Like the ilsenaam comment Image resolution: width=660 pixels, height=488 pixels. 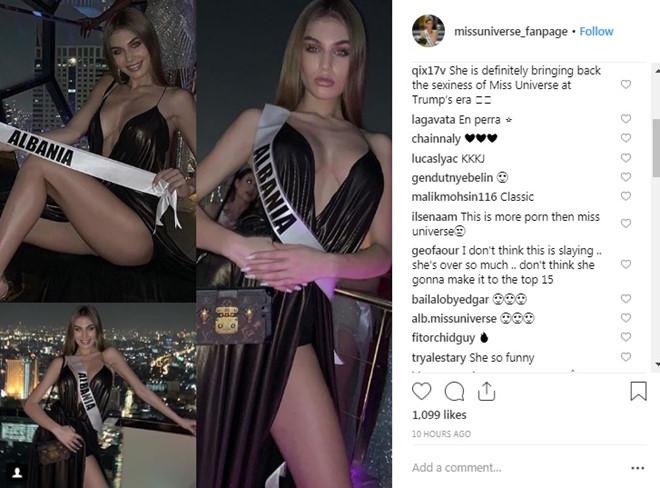pyautogui.click(x=626, y=224)
